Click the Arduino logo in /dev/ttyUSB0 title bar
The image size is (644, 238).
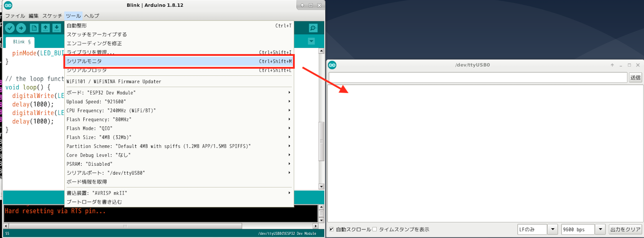coord(332,65)
